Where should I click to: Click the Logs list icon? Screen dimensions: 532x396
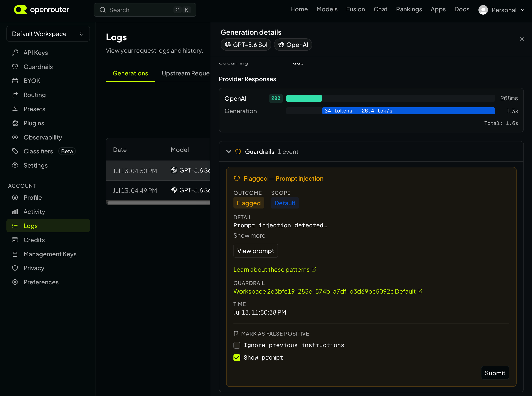pyautogui.click(x=15, y=226)
